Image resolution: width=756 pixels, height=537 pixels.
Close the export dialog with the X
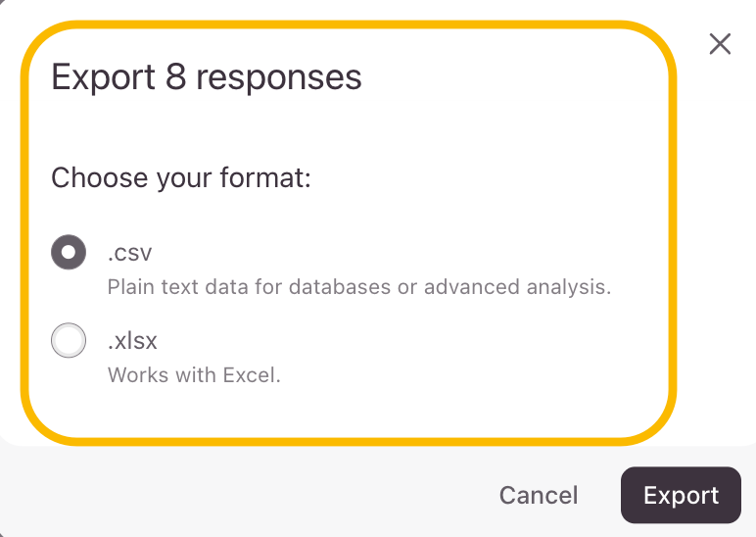point(720,44)
